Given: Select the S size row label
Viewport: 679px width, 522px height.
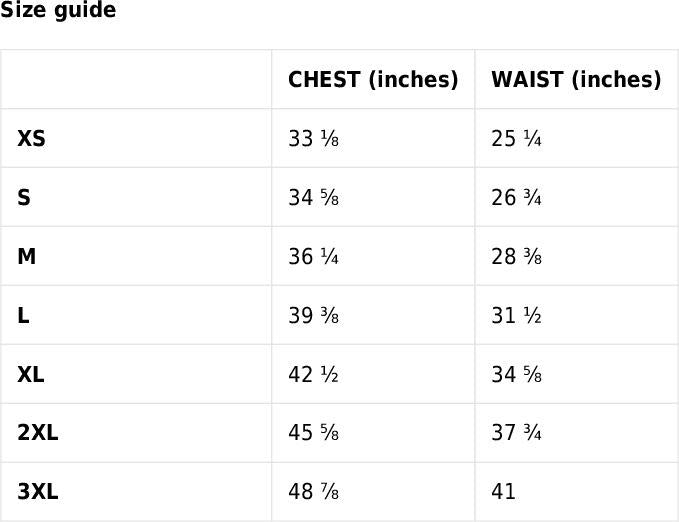Looking at the screenshot, I should coord(24,198).
